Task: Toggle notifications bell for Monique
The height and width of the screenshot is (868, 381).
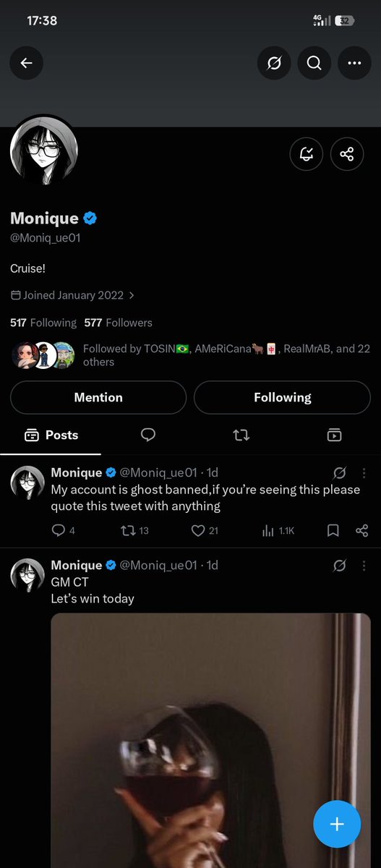Action: click(x=307, y=154)
